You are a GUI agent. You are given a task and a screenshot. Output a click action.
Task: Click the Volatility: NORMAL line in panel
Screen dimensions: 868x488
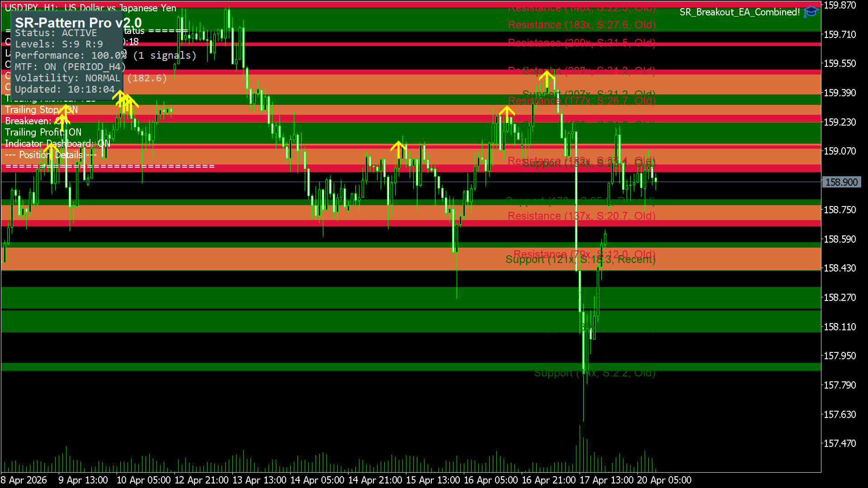pyautogui.click(x=67, y=78)
